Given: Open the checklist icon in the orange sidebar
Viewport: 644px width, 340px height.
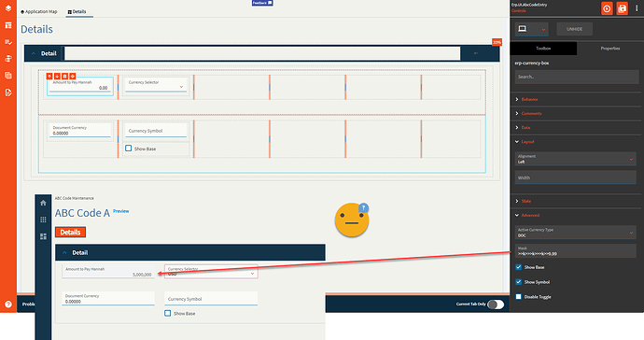Looking at the screenshot, I should tap(8, 42).
